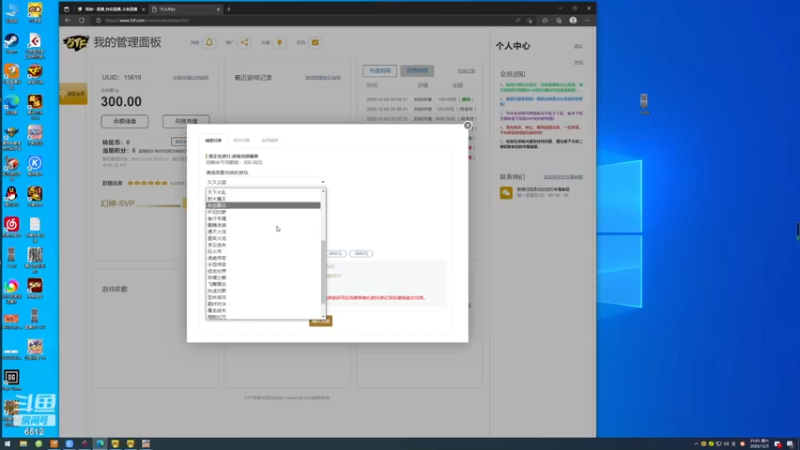Click the browser back arrow
800x450 pixels.
pos(68,20)
